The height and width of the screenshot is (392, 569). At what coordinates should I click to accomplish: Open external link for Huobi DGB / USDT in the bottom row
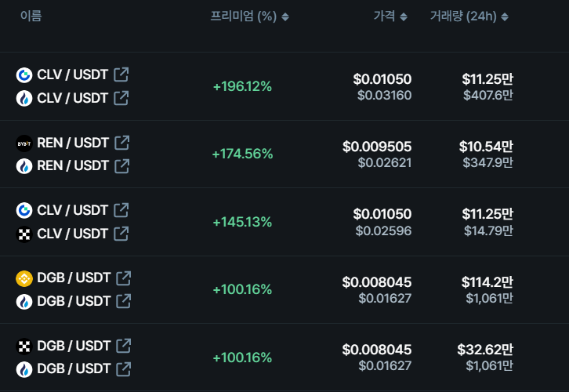pos(123,369)
